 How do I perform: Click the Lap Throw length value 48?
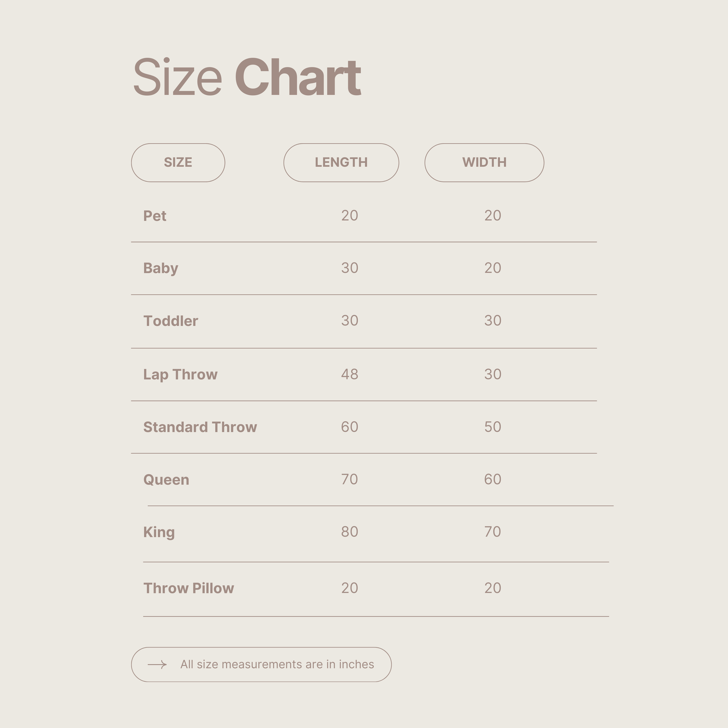point(350,374)
